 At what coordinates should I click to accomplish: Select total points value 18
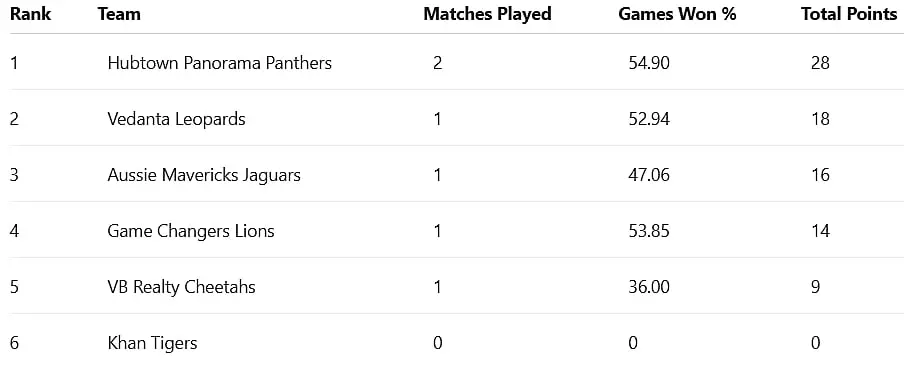[x=820, y=119]
